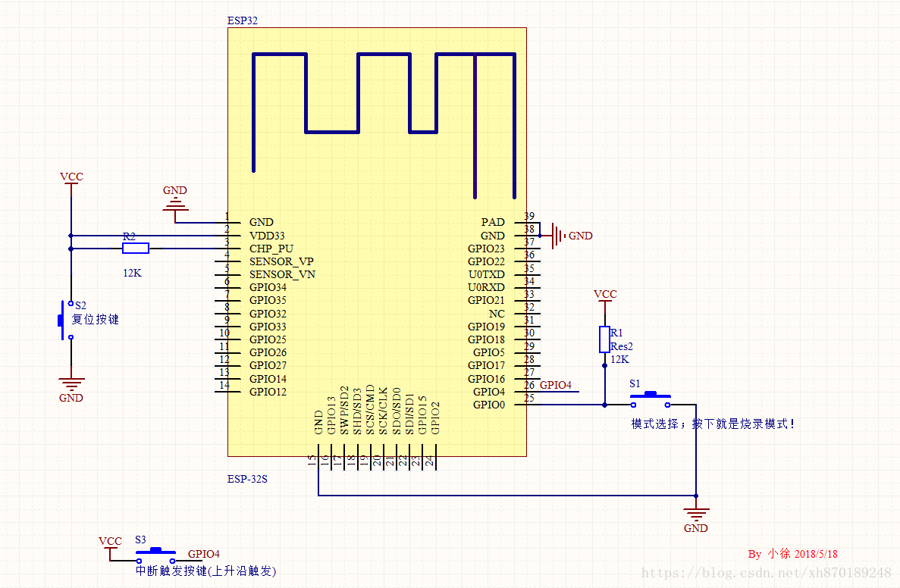The width and height of the screenshot is (900, 588).
Task: Click the GPIO26 pin label
Action: pyautogui.click(x=268, y=352)
